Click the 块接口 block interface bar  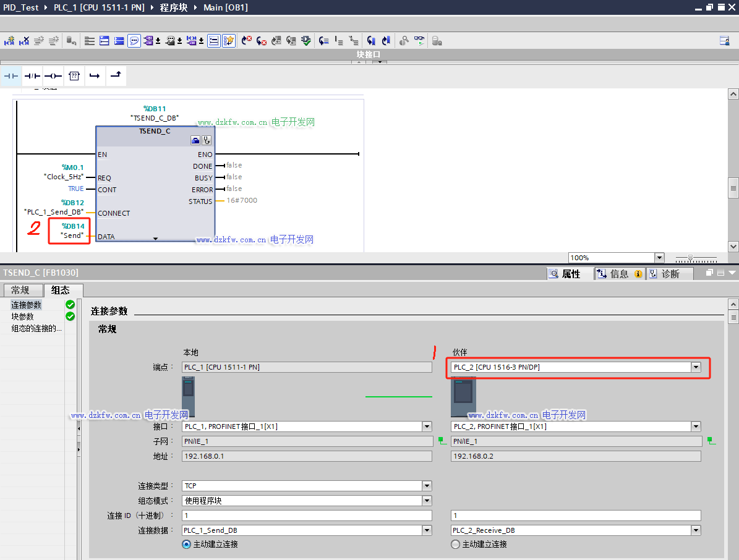pos(369,54)
